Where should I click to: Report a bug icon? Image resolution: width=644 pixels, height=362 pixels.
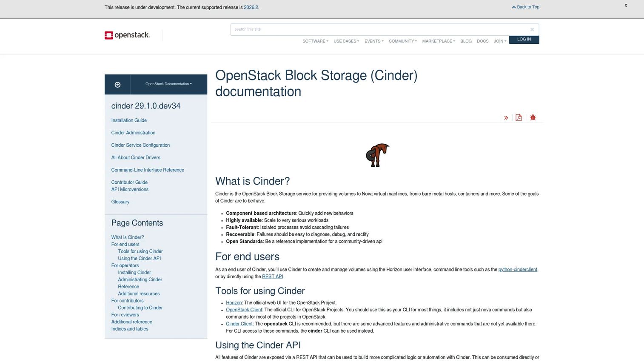[x=533, y=118]
